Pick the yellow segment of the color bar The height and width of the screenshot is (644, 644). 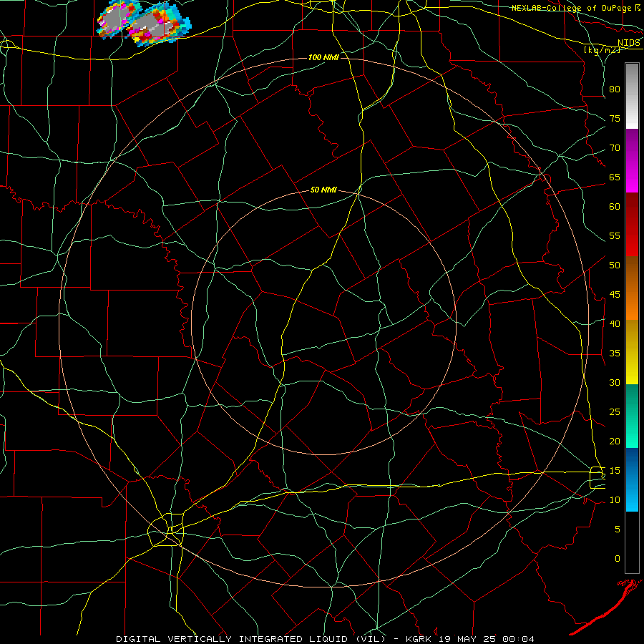click(x=632, y=352)
